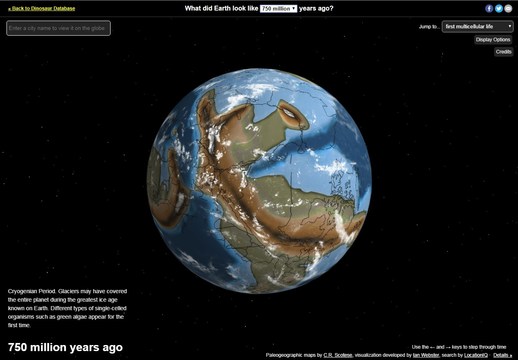Image resolution: width=518 pixels, height=360 pixels.
Task: Open the LocationIQ link
Action: (x=476, y=355)
